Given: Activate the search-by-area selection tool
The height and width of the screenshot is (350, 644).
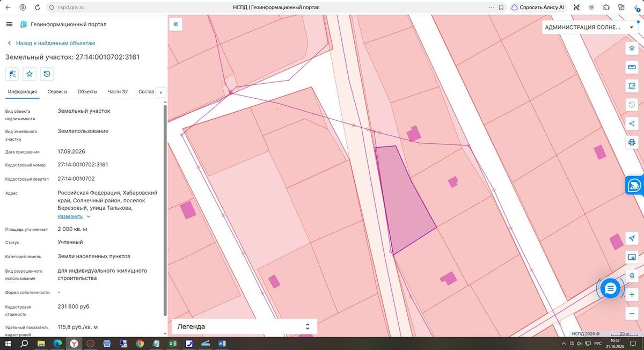Looking at the screenshot, I should [x=632, y=86].
